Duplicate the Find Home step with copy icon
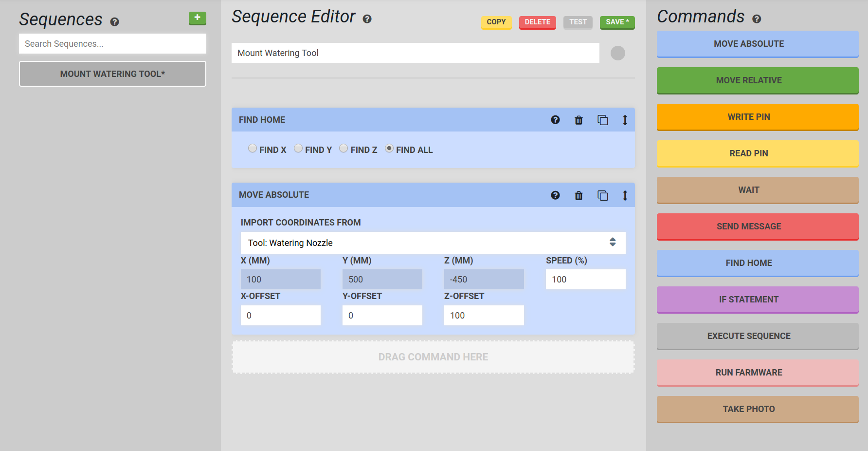The width and height of the screenshot is (868, 451). tap(602, 120)
